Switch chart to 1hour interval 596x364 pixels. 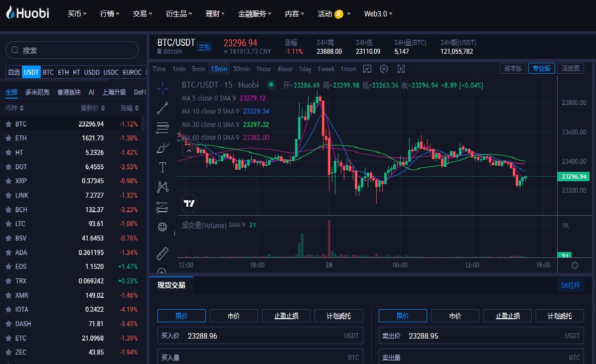263,69
